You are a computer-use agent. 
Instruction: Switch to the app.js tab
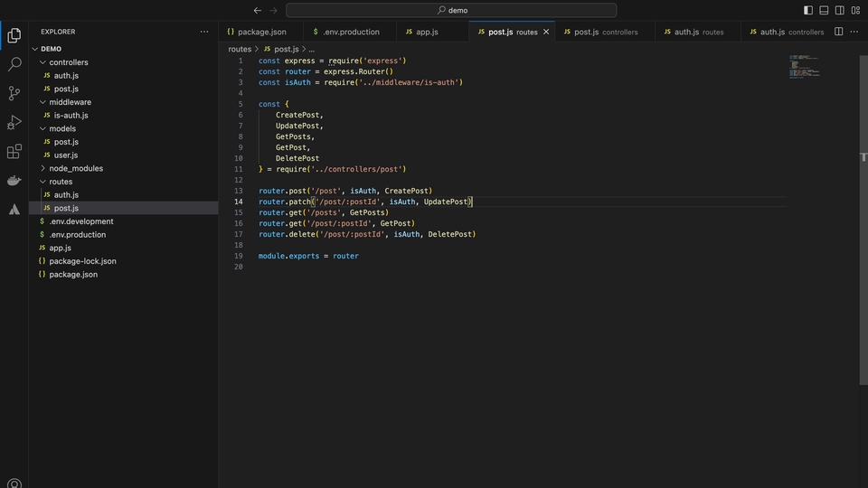pos(427,32)
